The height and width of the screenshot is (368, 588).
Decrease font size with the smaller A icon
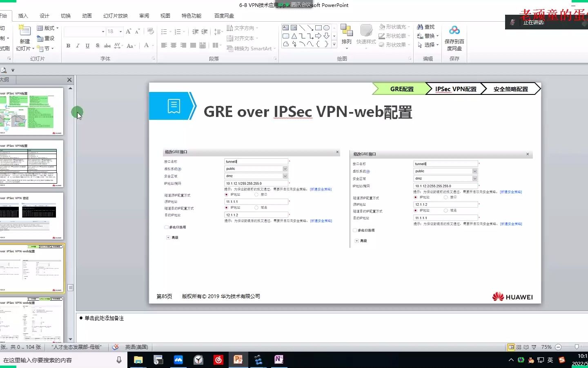pyautogui.click(x=137, y=31)
